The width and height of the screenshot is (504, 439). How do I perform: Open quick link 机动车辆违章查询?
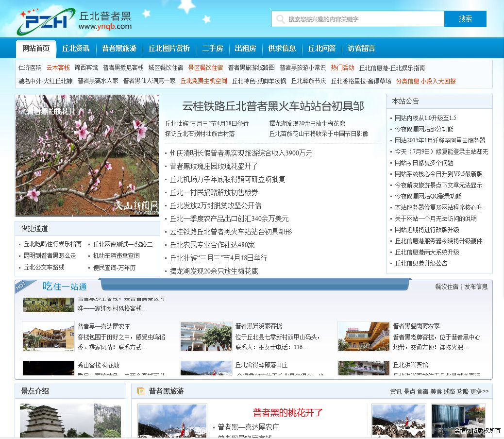pos(117,255)
